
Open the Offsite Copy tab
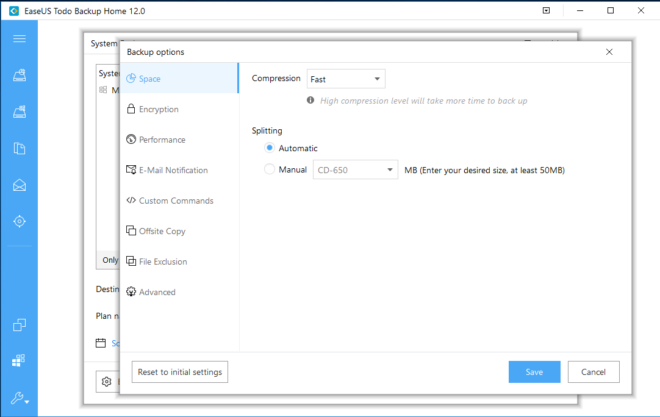(179, 231)
